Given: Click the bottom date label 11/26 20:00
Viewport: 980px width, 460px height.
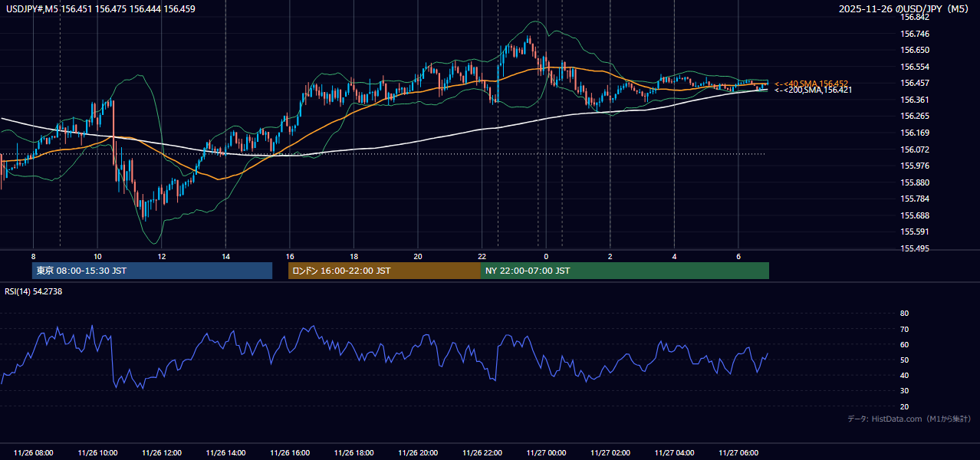Looking at the screenshot, I should (419, 453).
